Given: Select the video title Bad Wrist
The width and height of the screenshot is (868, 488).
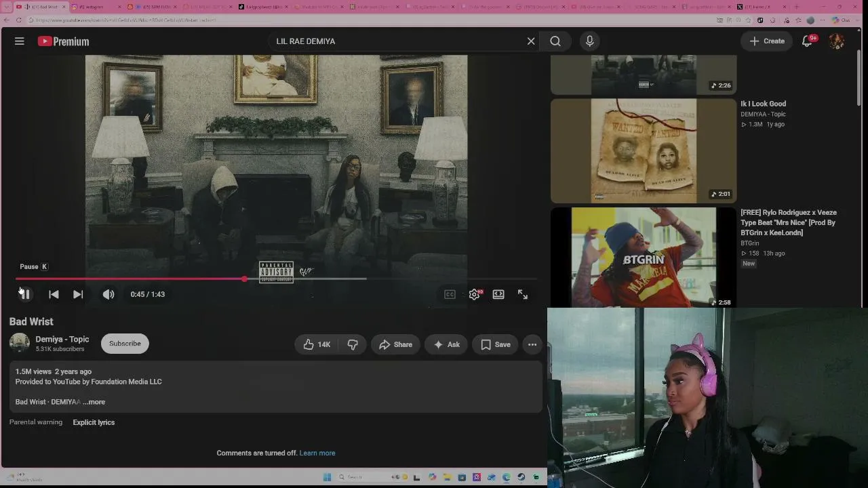Looking at the screenshot, I should pyautogui.click(x=31, y=322).
